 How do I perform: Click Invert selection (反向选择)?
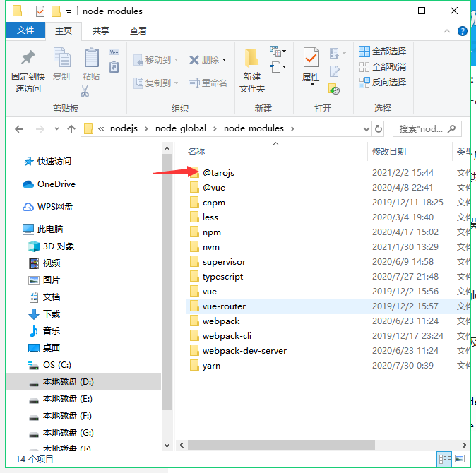382,82
